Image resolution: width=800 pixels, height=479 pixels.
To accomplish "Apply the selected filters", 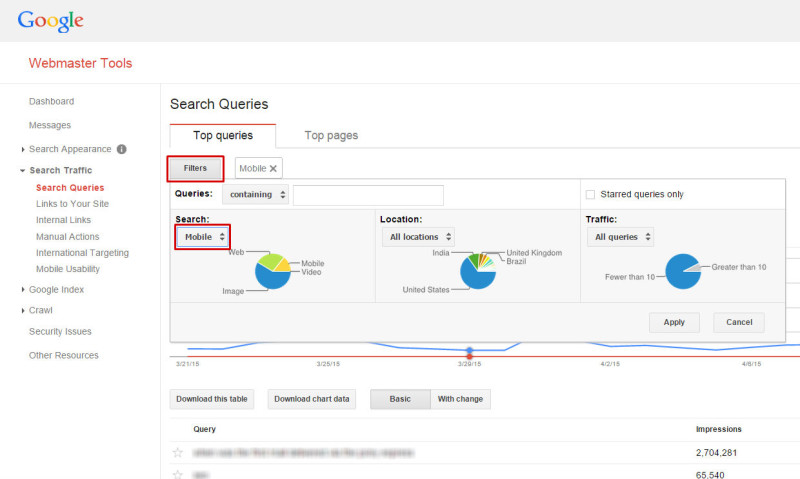I will (x=674, y=322).
